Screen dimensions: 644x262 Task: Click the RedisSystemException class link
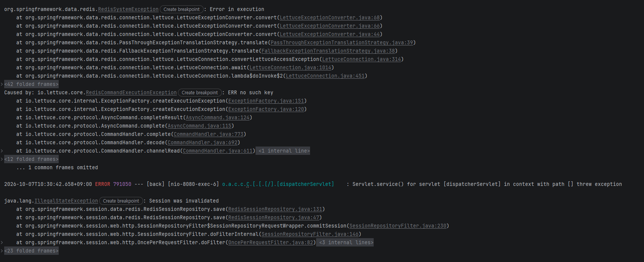click(128, 9)
